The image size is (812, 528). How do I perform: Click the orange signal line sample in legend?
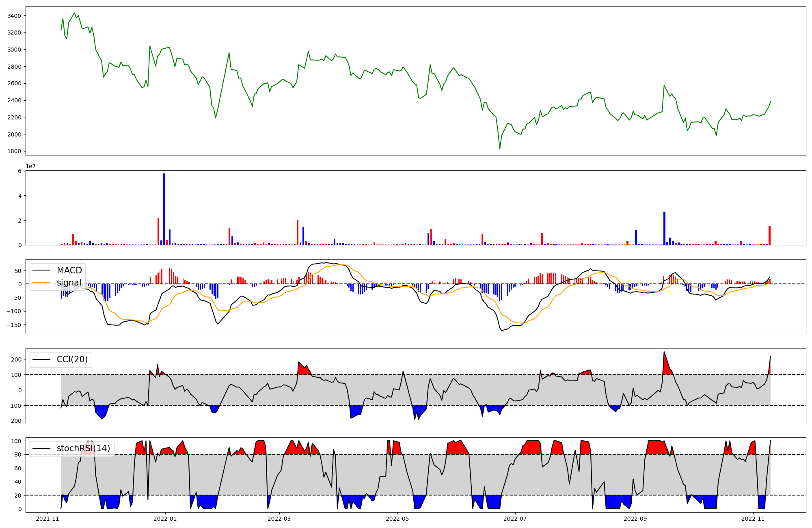pyautogui.click(x=41, y=283)
